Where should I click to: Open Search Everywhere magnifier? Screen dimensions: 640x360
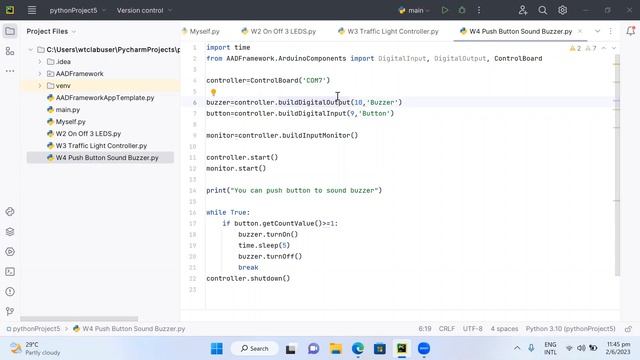[542, 10]
